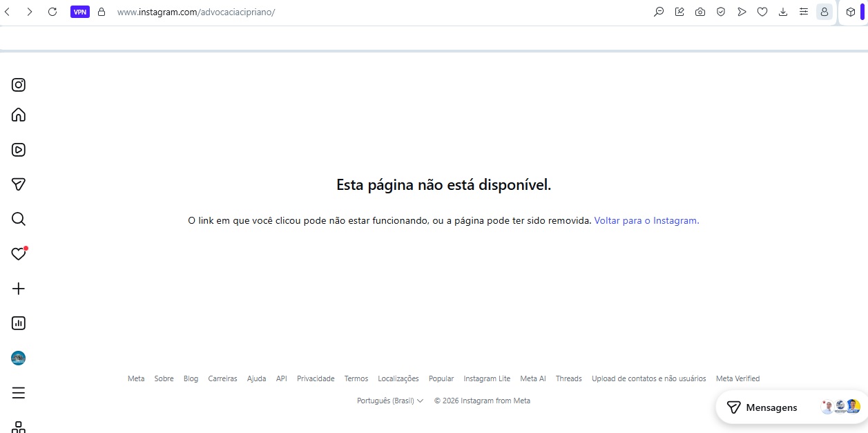Click the Voltar para o Instagram link
The width and height of the screenshot is (868, 433).
point(646,221)
